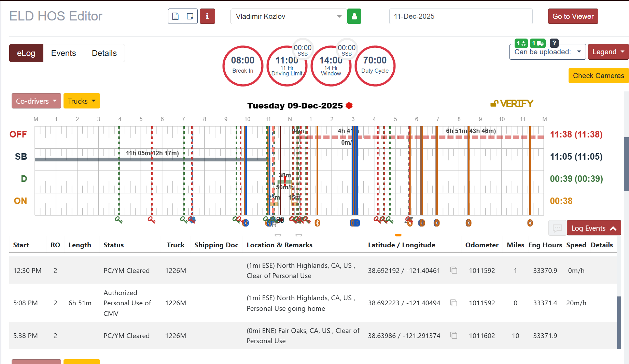Click the Start column header

pyautogui.click(x=21, y=245)
